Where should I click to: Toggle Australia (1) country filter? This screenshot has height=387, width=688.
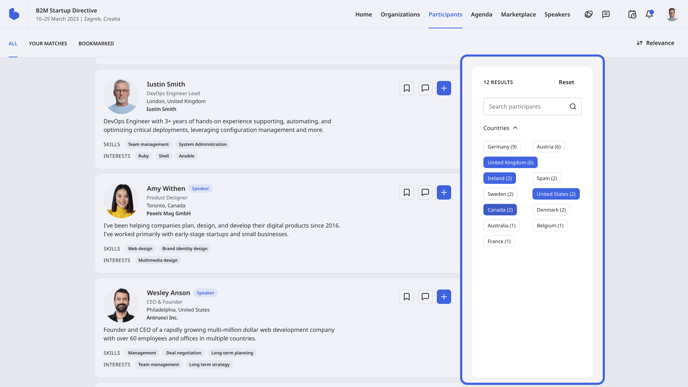pyautogui.click(x=502, y=226)
